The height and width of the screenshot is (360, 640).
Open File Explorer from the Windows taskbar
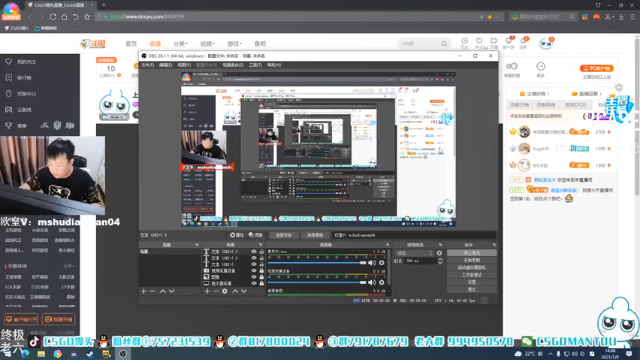point(41,354)
